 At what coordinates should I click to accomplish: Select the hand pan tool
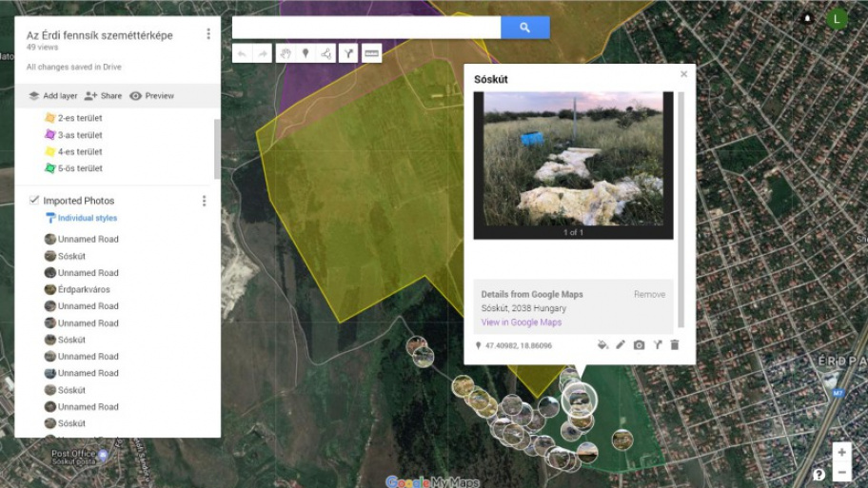[284, 54]
